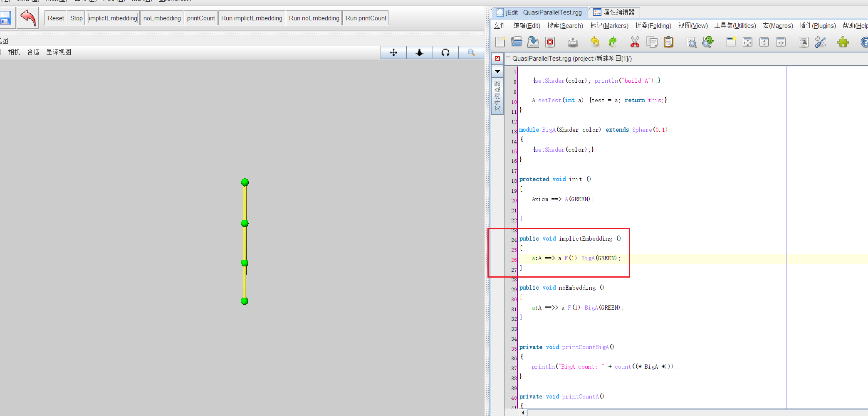The height and width of the screenshot is (416, 868).
Task: Save the project via floppy icon
Action: click(5, 18)
